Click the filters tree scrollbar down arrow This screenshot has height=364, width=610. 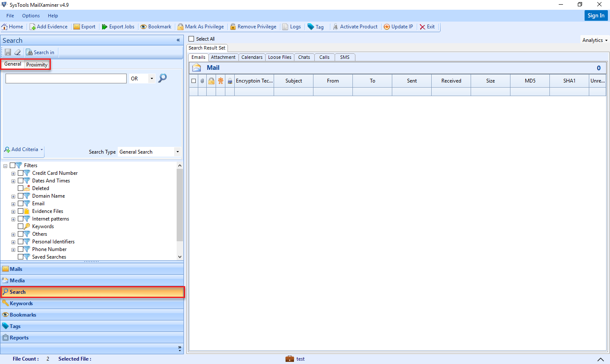[x=180, y=256]
